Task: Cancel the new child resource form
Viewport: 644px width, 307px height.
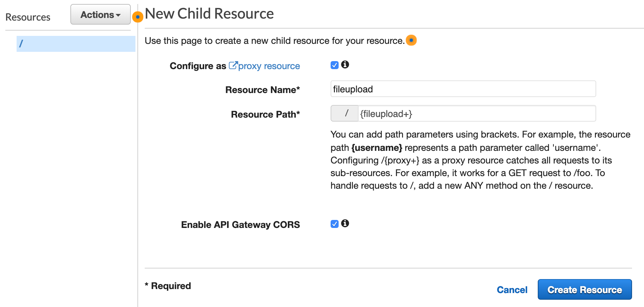Action: click(x=512, y=290)
